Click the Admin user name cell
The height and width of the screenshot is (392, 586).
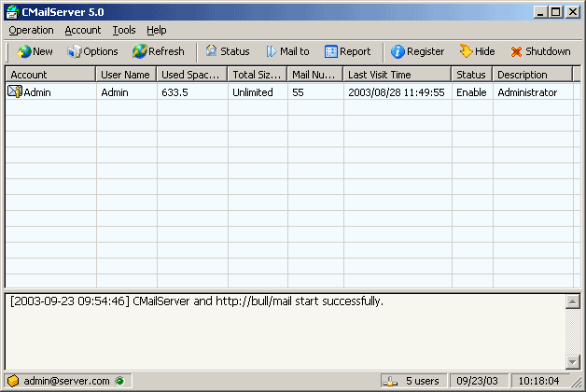click(x=115, y=92)
